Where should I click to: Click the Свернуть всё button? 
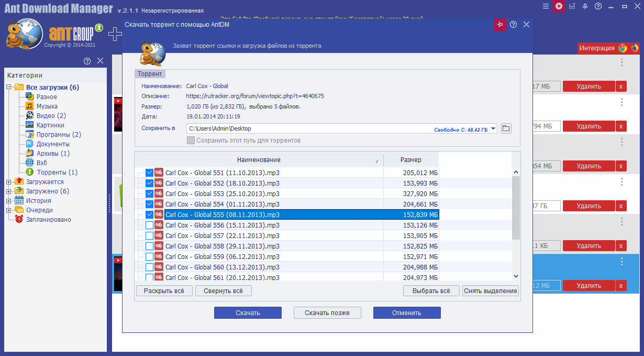click(224, 291)
